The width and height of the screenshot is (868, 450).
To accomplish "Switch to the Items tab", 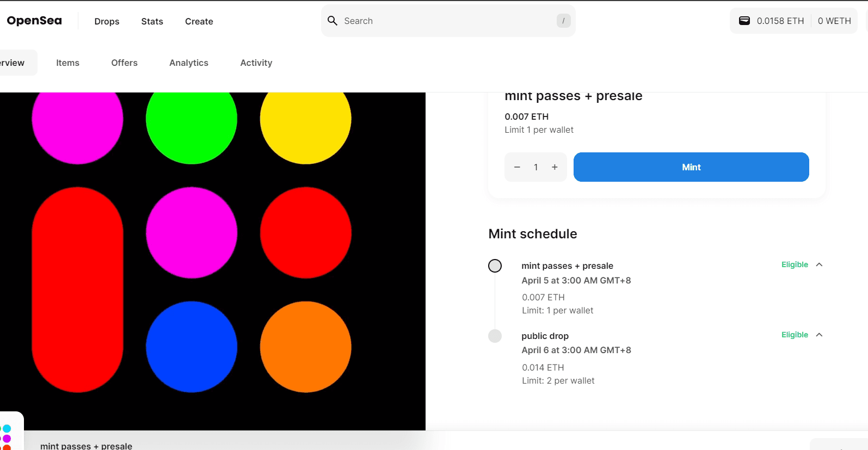I will click(67, 63).
